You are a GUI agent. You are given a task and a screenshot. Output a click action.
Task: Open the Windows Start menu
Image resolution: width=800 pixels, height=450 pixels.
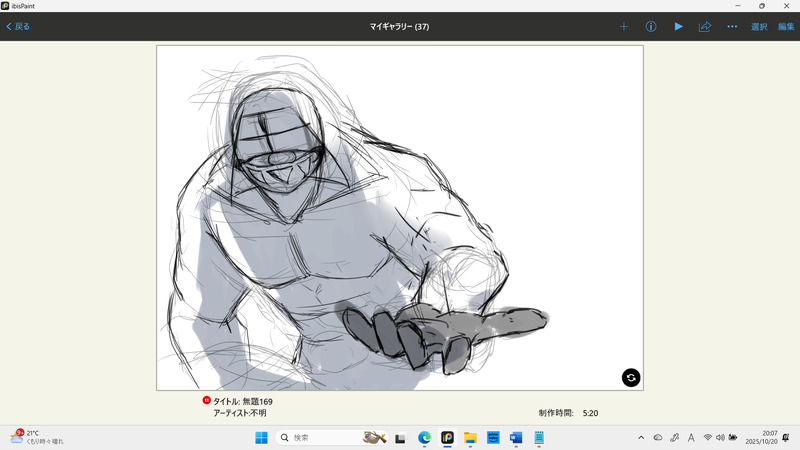[x=261, y=438]
